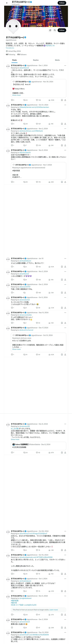Expand "Show more" in the Dec 8, 2024 post
Image resolution: width=72 pixels, height=644 pixels.
click(15, 439)
